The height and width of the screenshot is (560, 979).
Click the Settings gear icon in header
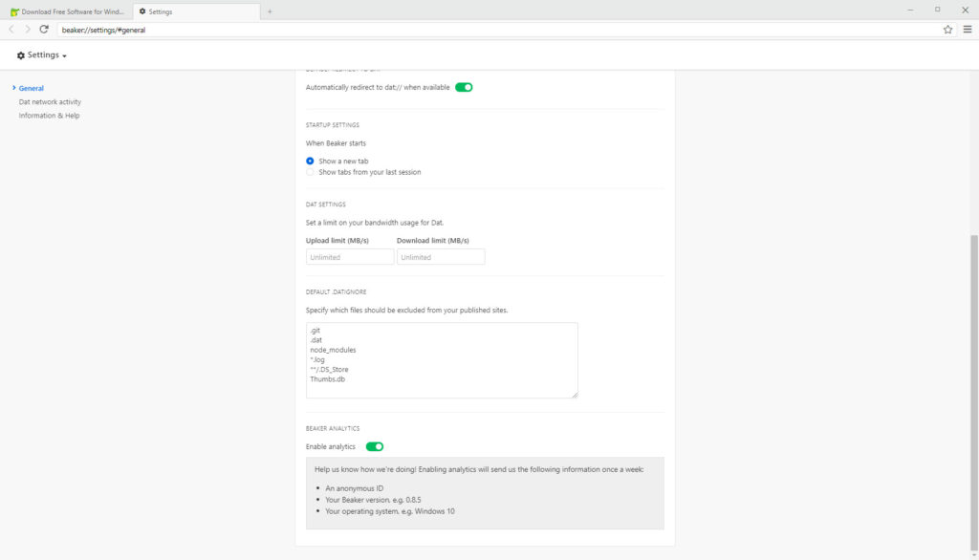pyautogui.click(x=21, y=55)
